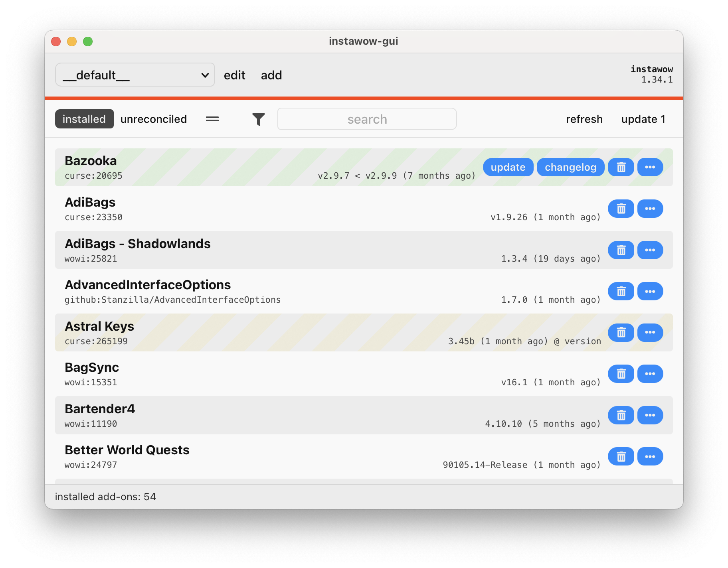Click add profile button
This screenshot has height=568, width=728.
coord(271,75)
